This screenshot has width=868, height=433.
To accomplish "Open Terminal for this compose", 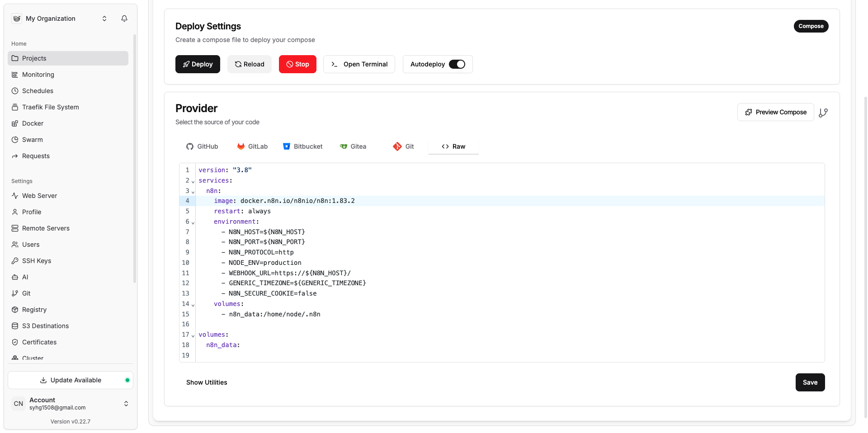I will (x=359, y=64).
